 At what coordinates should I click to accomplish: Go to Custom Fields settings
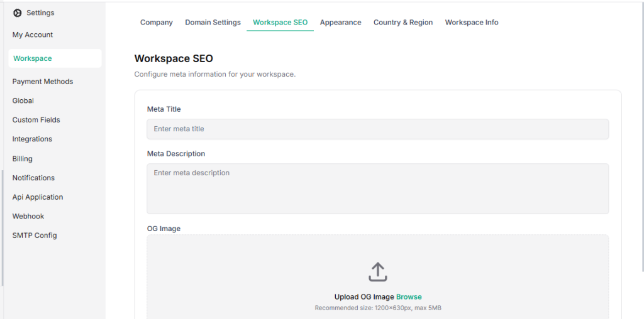pos(36,120)
